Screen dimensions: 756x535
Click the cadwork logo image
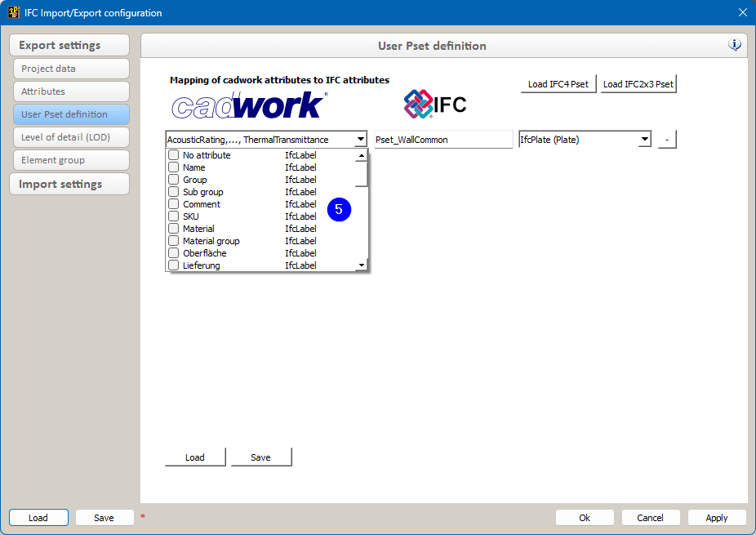[x=249, y=105]
